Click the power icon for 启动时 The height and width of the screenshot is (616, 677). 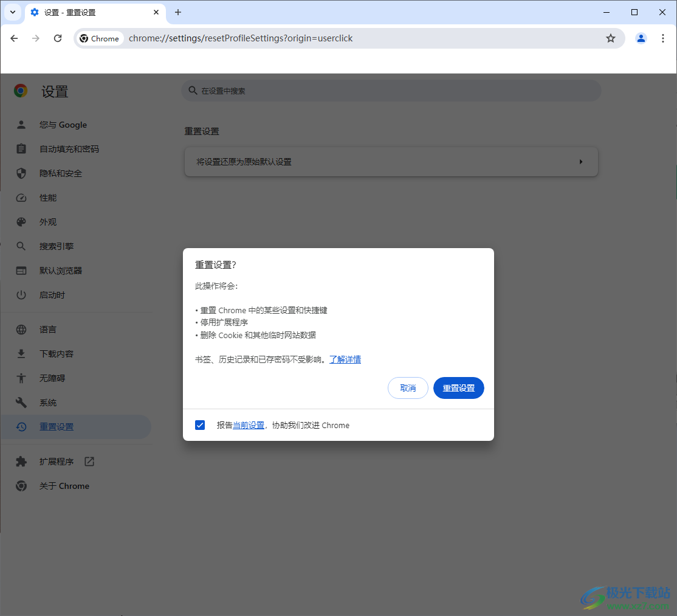21,295
